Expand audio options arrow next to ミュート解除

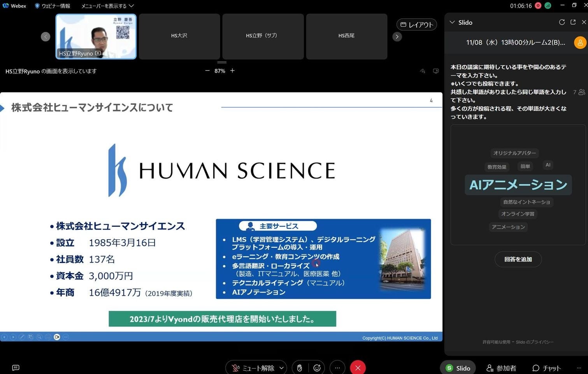tap(282, 368)
